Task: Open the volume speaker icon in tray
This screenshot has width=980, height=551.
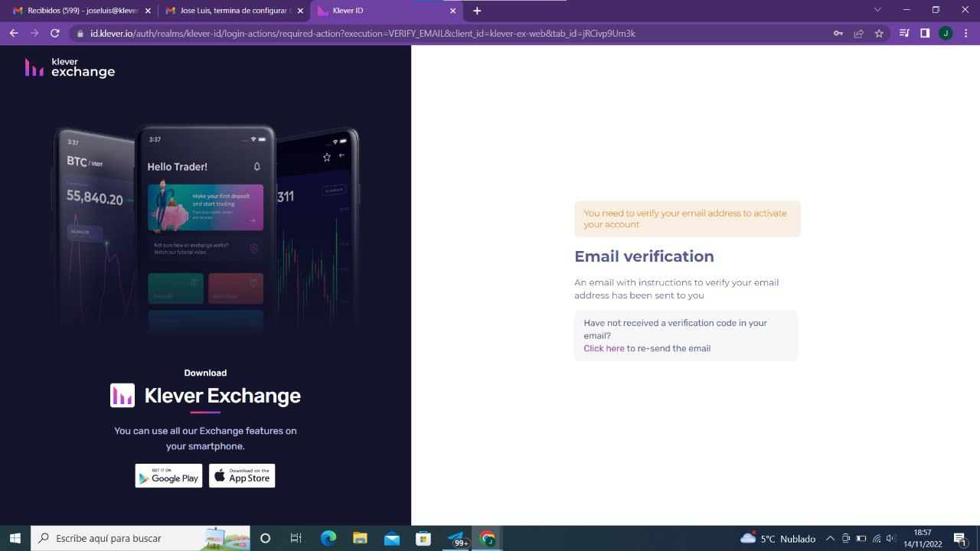Action: [890, 539]
